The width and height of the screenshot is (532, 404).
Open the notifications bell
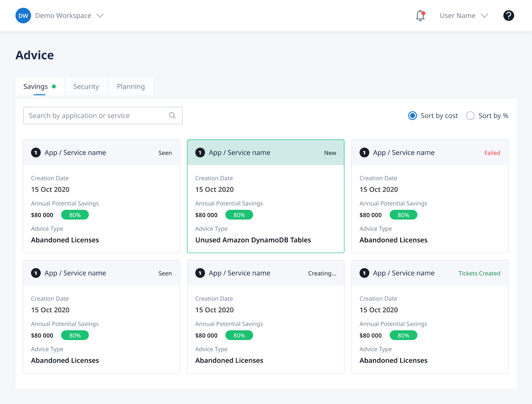pyautogui.click(x=421, y=16)
